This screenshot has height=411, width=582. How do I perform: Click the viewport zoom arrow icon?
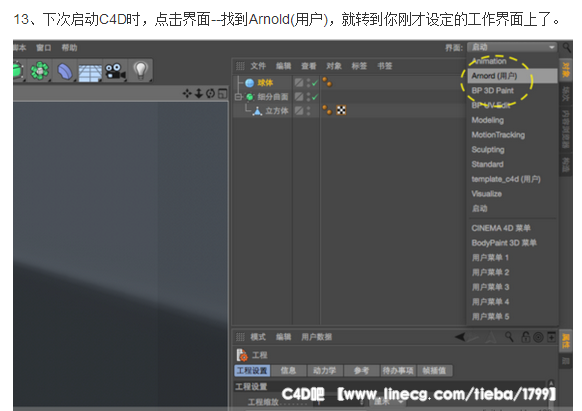click(199, 93)
